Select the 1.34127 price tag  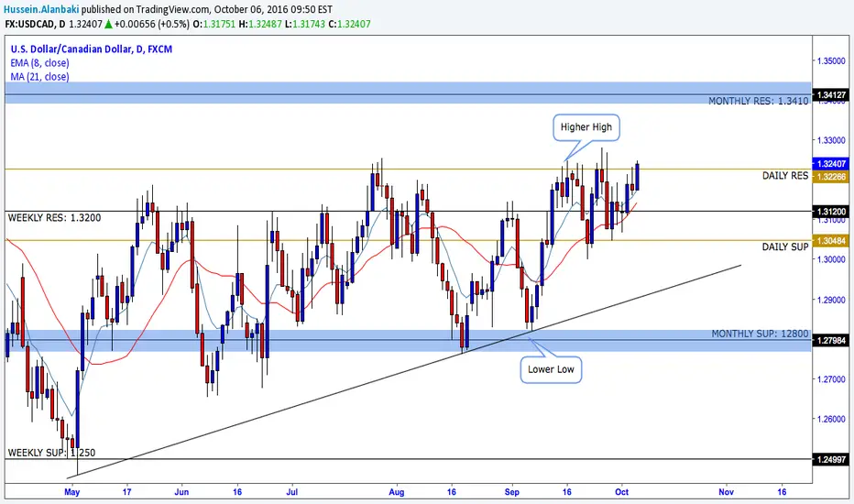pos(830,95)
